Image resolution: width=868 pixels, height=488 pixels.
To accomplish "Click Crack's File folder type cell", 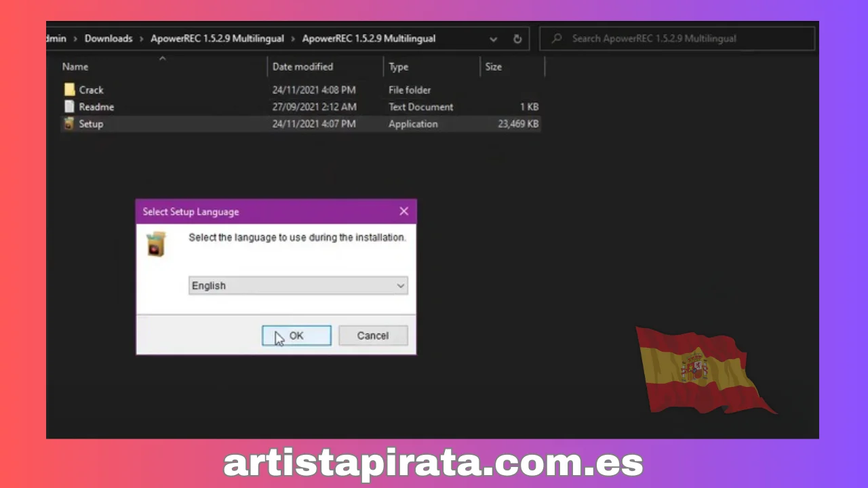I will [410, 89].
